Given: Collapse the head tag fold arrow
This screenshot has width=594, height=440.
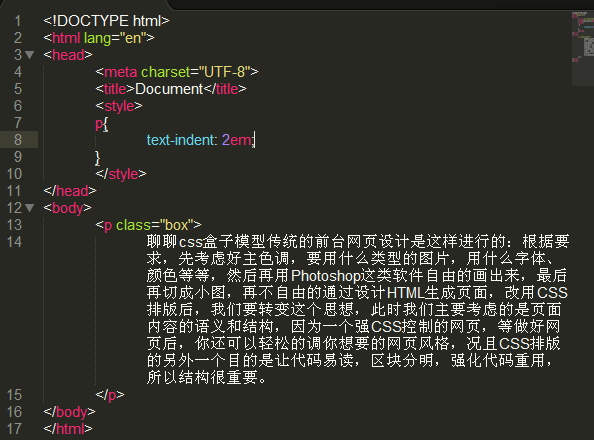Looking at the screenshot, I should pyautogui.click(x=30, y=55).
